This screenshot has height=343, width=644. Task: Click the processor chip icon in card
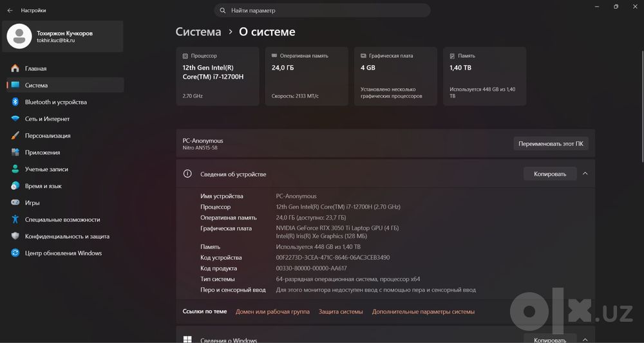pos(185,56)
